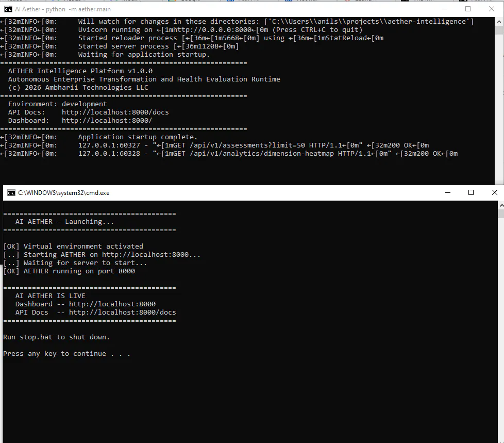Click the AI Aether window's cmd title icon
Screen dimensions: 504x443
point(8,9)
